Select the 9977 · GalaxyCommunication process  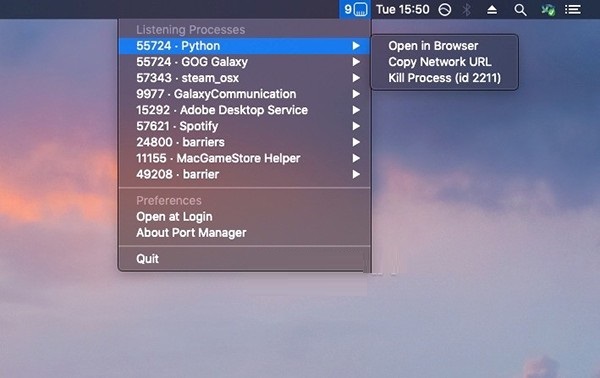coord(244,94)
